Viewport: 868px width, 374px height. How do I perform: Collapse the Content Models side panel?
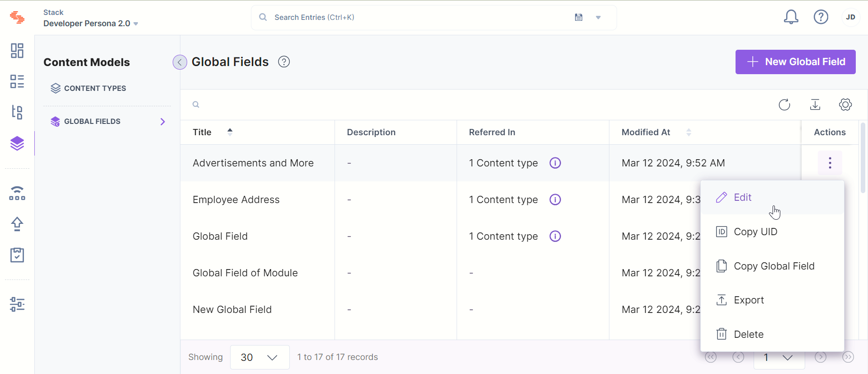tap(180, 62)
